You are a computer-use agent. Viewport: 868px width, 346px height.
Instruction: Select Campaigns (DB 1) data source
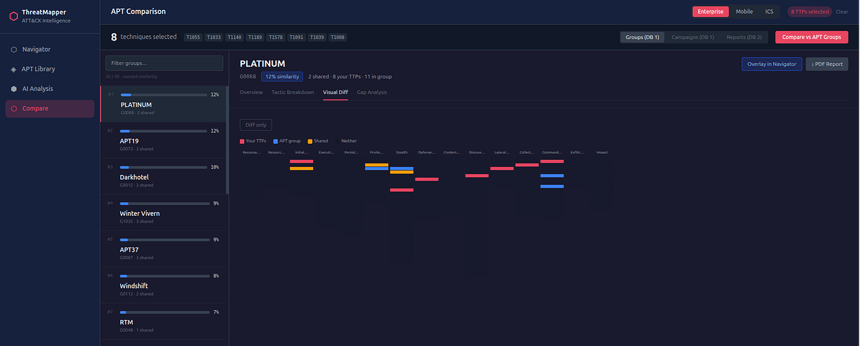(x=693, y=37)
